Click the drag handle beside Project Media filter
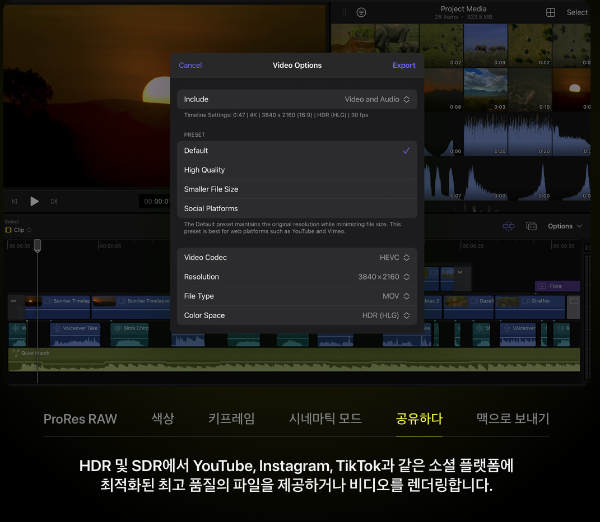This screenshot has height=522, width=600. coord(344,13)
